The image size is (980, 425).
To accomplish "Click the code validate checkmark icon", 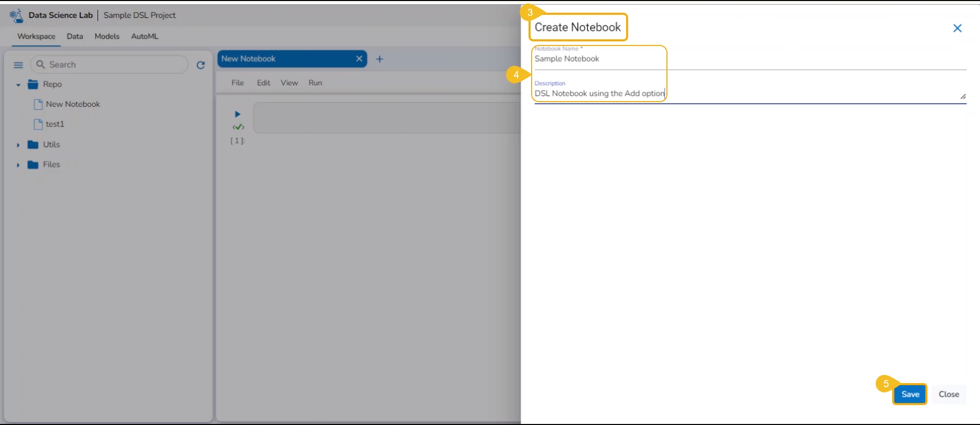I will pos(238,127).
